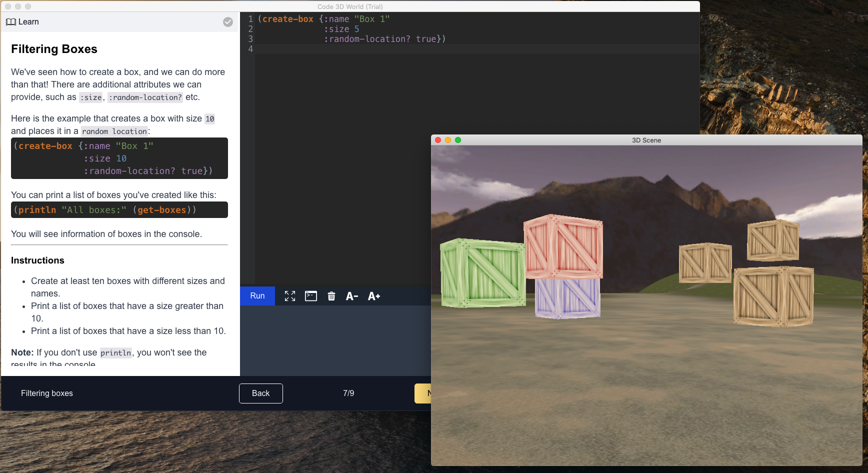
Task: Click the 7/9 lesson progress indicator
Action: pyautogui.click(x=348, y=393)
